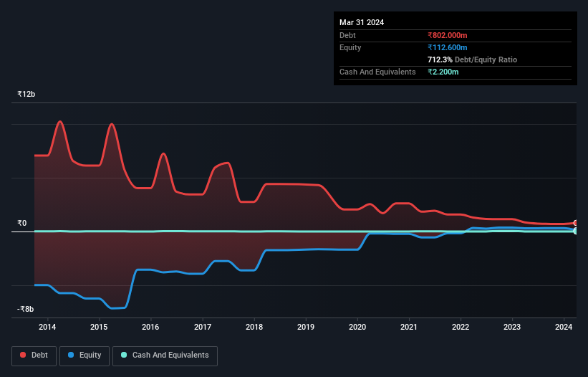Click the 2022 x-axis label
The width and height of the screenshot is (588, 377).
coord(461,327)
